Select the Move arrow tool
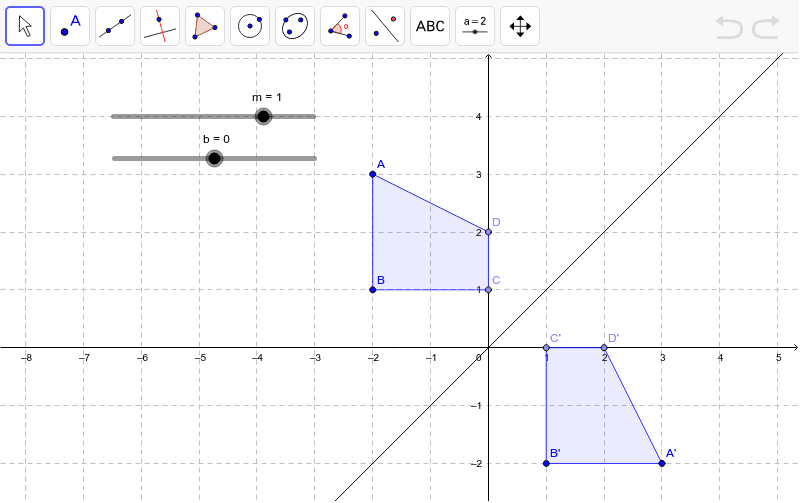800x503 pixels. pyautogui.click(x=25, y=26)
